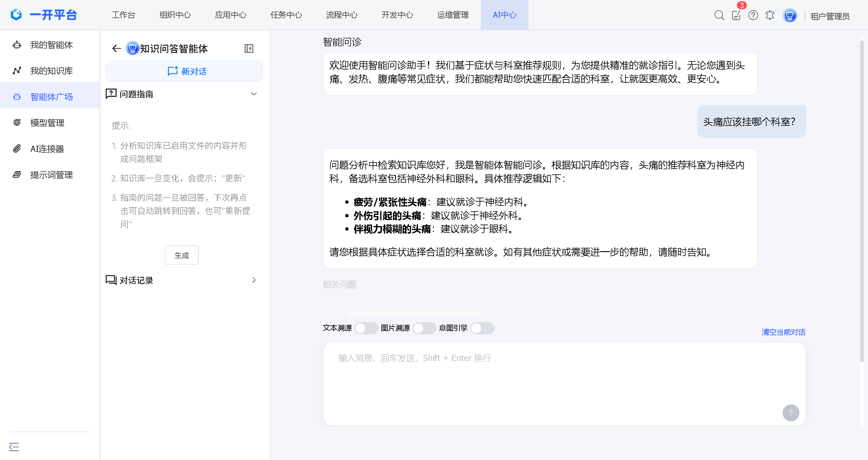Click the search magnifier icon in header
Screen dimensions: 868x460
coord(719,15)
